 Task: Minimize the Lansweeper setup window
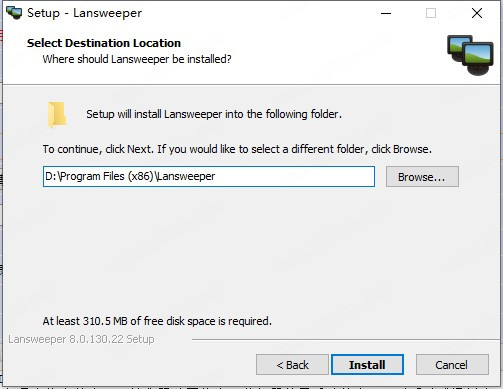coord(386,13)
